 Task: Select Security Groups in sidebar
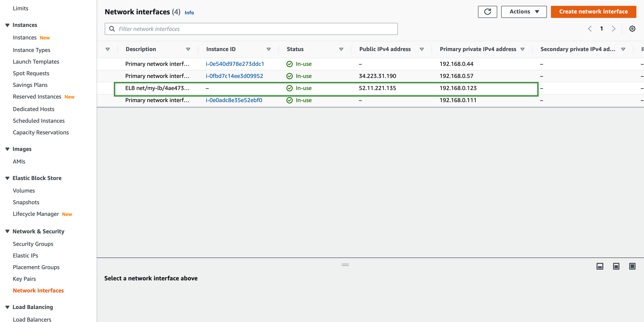33,243
